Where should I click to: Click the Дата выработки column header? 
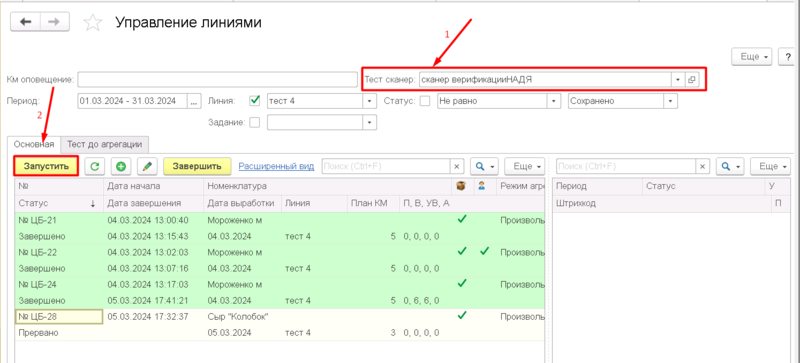[243, 203]
